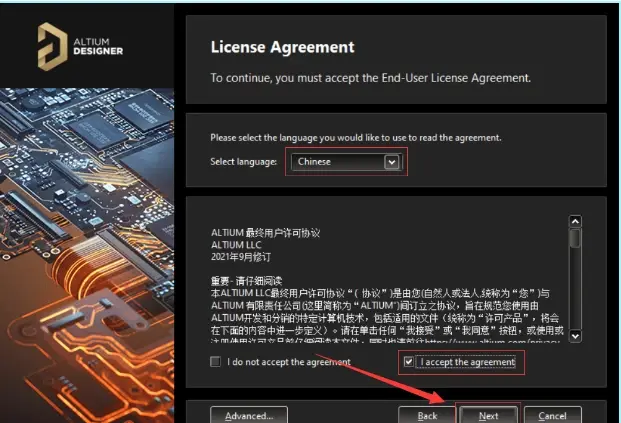621x423 pixels.
Task: Click the gold Altium Designer logo icon
Action: 52,47
